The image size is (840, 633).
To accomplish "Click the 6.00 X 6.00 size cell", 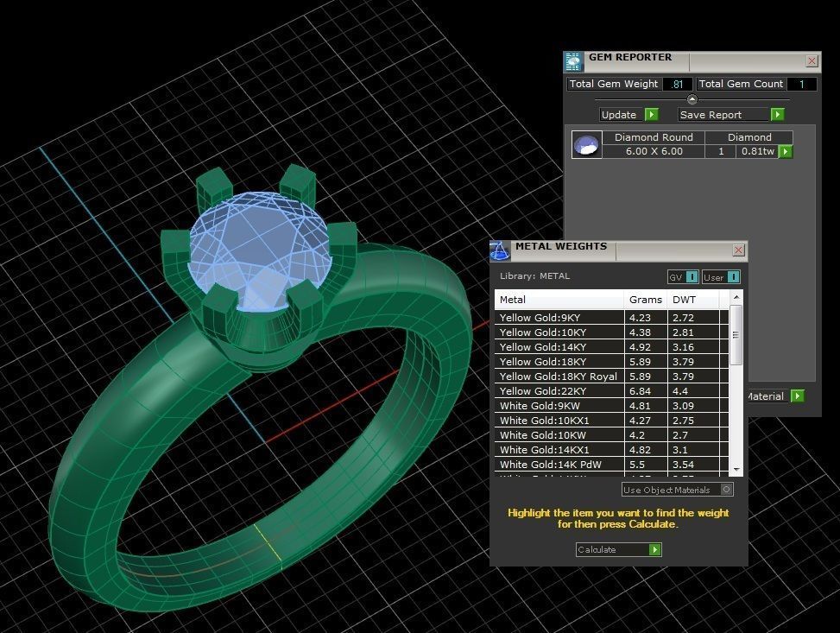I will [x=654, y=151].
